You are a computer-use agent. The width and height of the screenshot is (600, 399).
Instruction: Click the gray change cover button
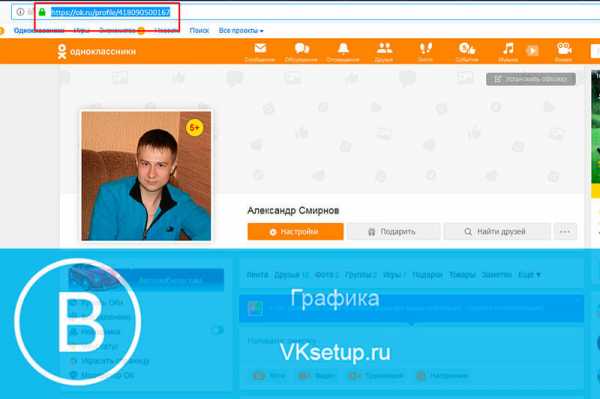[531, 79]
